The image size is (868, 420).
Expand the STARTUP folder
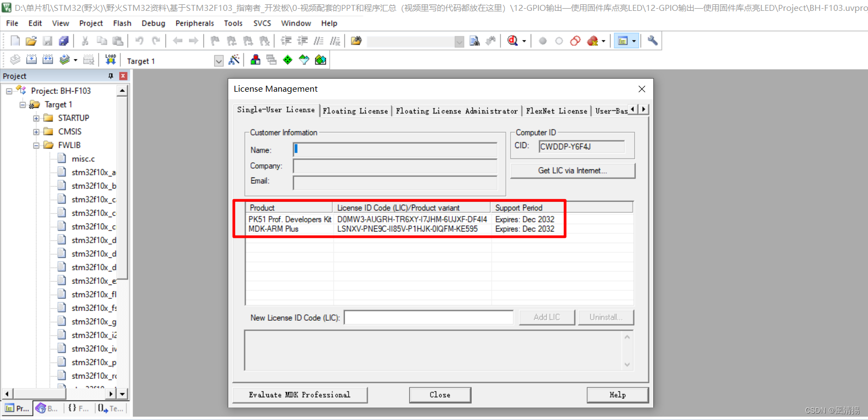[x=36, y=118]
